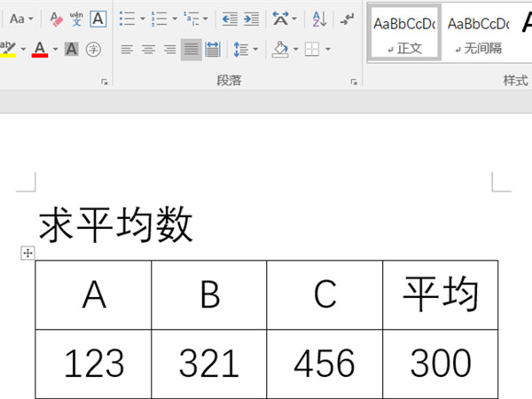The height and width of the screenshot is (399, 532).
Task: Toggle justify alignment button
Action: point(191,50)
